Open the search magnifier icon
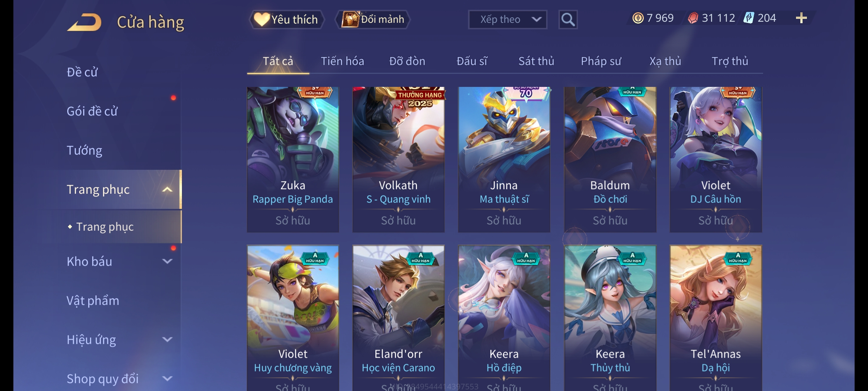This screenshot has height=391, width=868. 568,20
